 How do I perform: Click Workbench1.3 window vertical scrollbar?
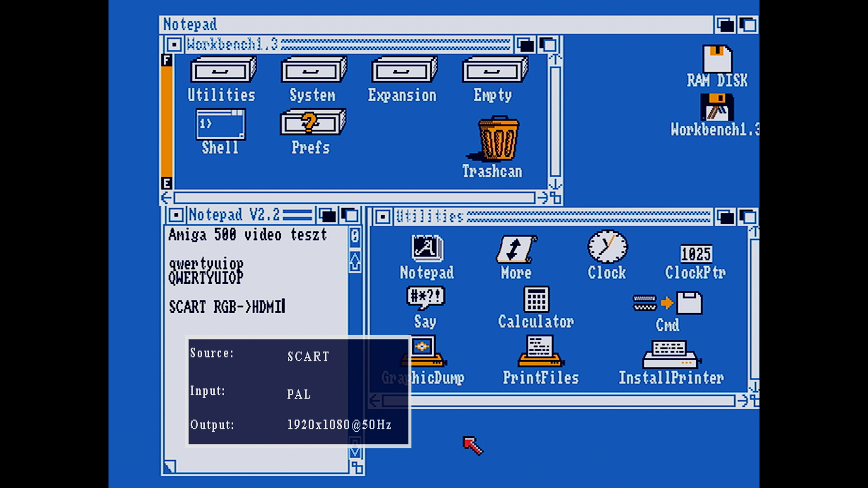click(556, 122)
